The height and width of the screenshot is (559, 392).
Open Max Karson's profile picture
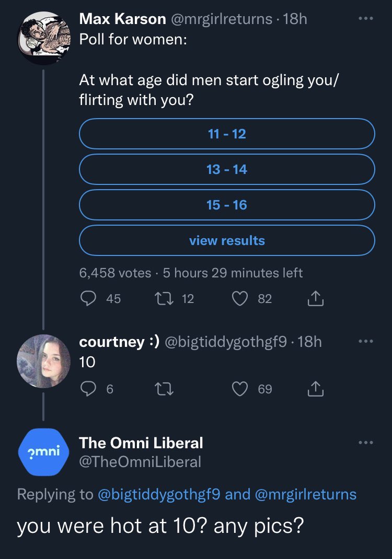point(44,37)
